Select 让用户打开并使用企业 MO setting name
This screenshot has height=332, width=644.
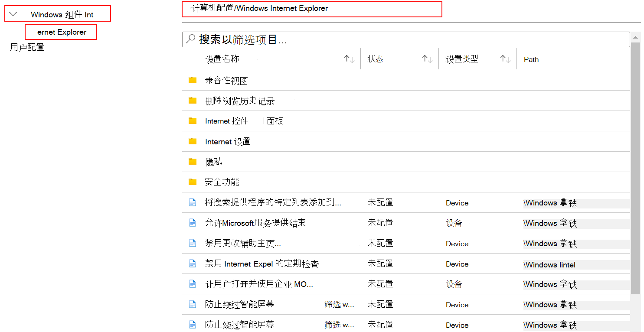pos(259,284)
